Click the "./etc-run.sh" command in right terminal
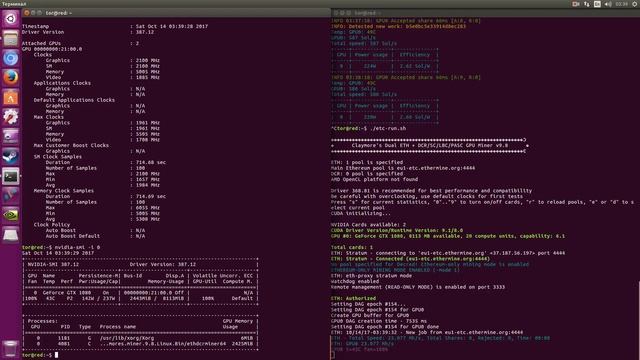Screen dimensions: 640x360 click(x=388, y=128)
